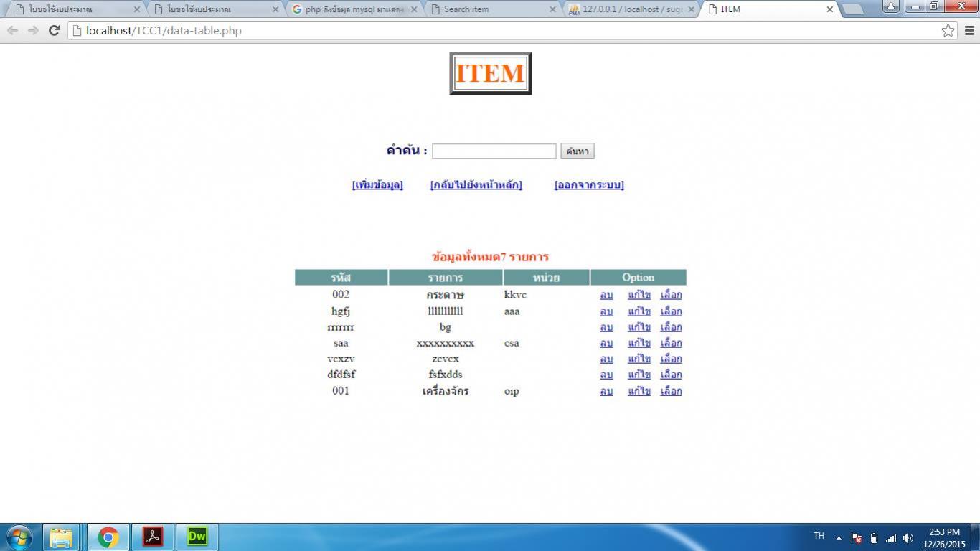Select row saa with เลือก link
Viewport: 980px width, 551px height.
[x=671, y=343]
